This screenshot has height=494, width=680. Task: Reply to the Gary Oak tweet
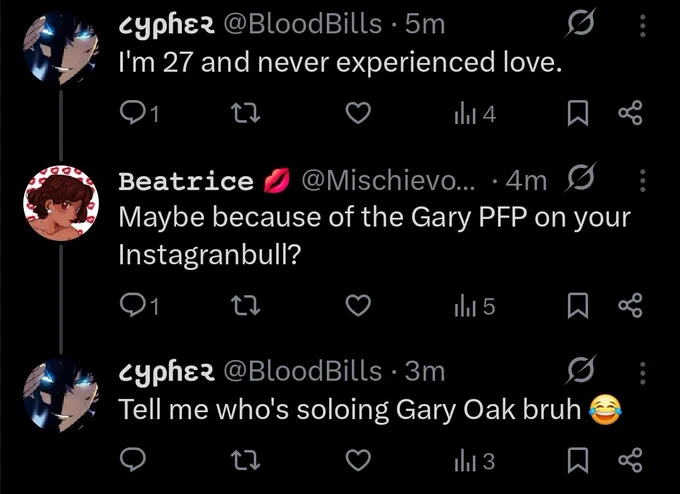[x=132, y=460]
